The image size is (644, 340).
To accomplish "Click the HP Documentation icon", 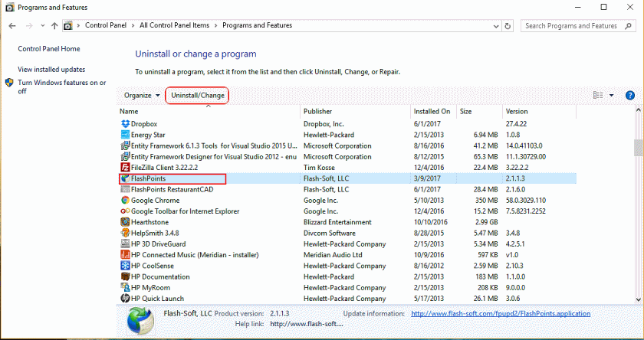I will [x=125, y=276].
